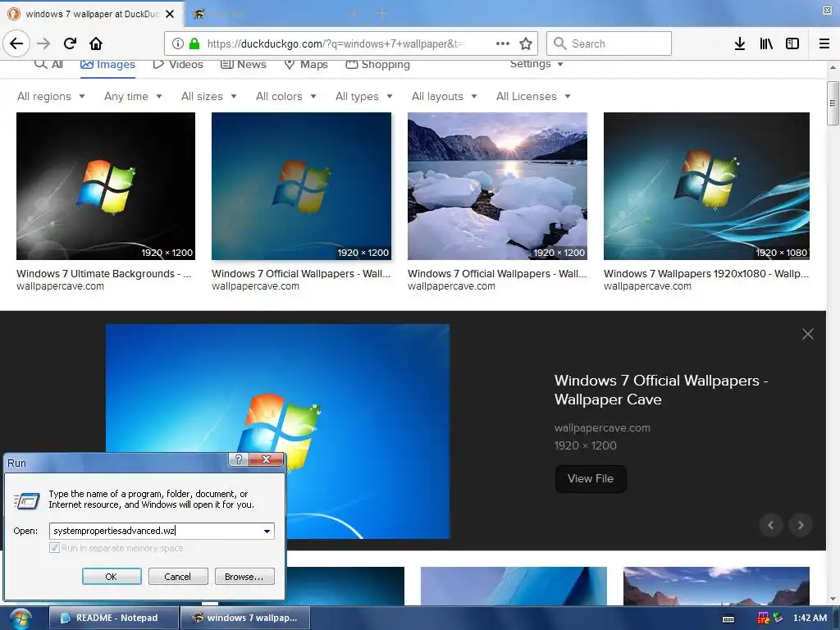This screenshot has height=630, width=840.
Task: Toggle the sidebar view icon
Action: coord(792,43)
